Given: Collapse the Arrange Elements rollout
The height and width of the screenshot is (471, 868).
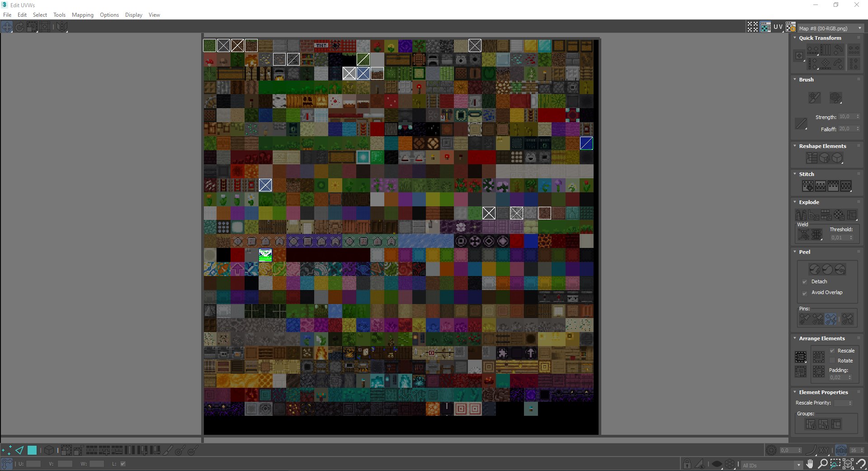Looking at the screenshot, I should [x=795, y=338].
